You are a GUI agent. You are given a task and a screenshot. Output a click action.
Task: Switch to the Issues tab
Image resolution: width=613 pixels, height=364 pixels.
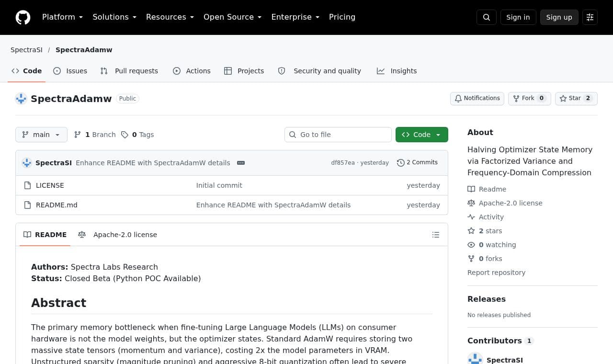pyautogui.click(x=70, y=71)
